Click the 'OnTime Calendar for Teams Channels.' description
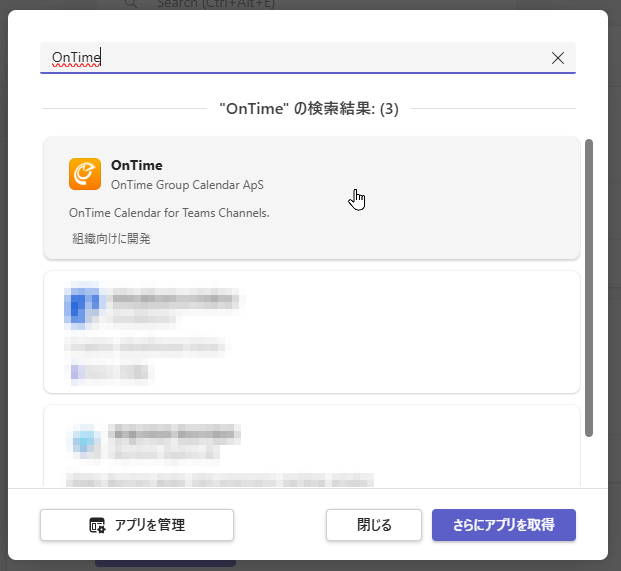 (169, 213)
